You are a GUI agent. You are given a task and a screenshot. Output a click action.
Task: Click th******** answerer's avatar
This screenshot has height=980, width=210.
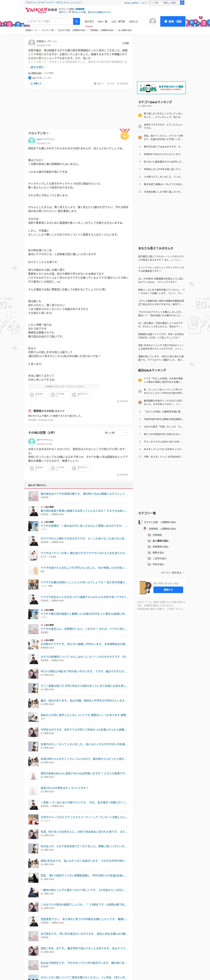point(32,441)
